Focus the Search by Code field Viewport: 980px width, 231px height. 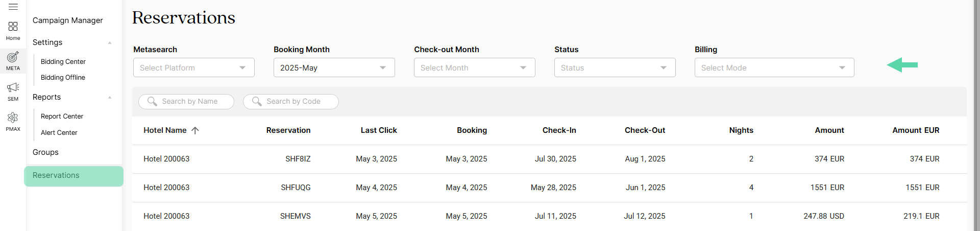291,101
